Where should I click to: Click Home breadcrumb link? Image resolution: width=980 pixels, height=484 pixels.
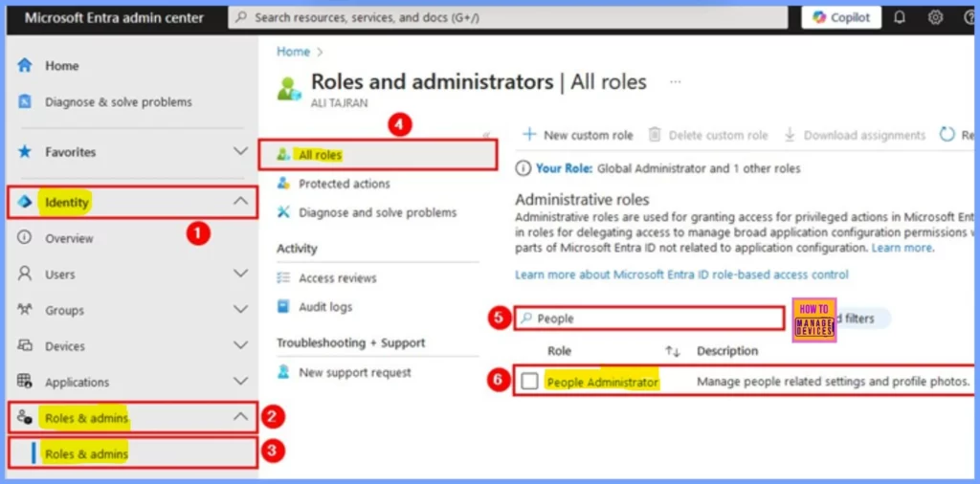[293, 52]
